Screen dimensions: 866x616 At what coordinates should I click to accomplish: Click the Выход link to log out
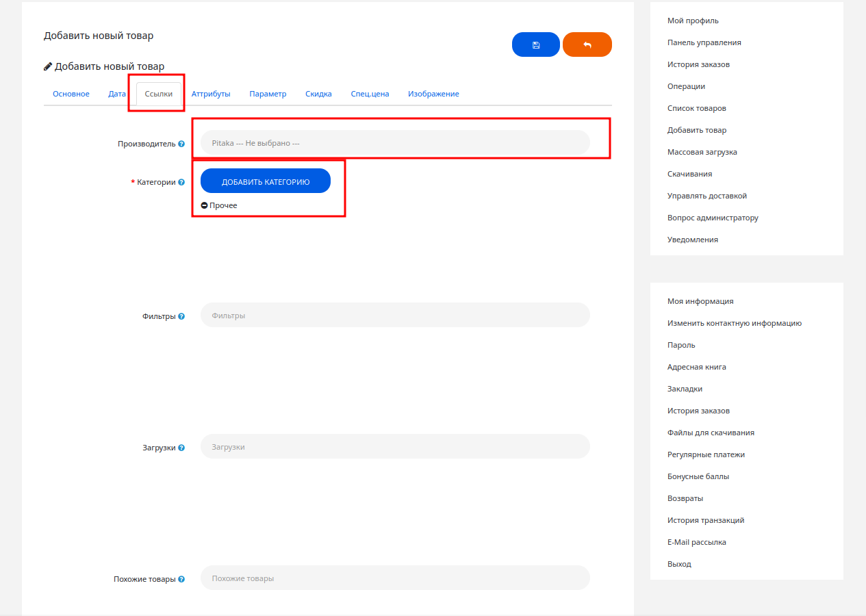[x=679, y=564]
